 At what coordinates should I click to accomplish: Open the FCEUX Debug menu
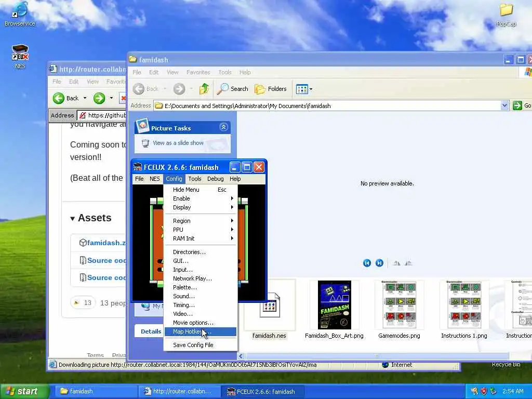[x=216, y=179]
